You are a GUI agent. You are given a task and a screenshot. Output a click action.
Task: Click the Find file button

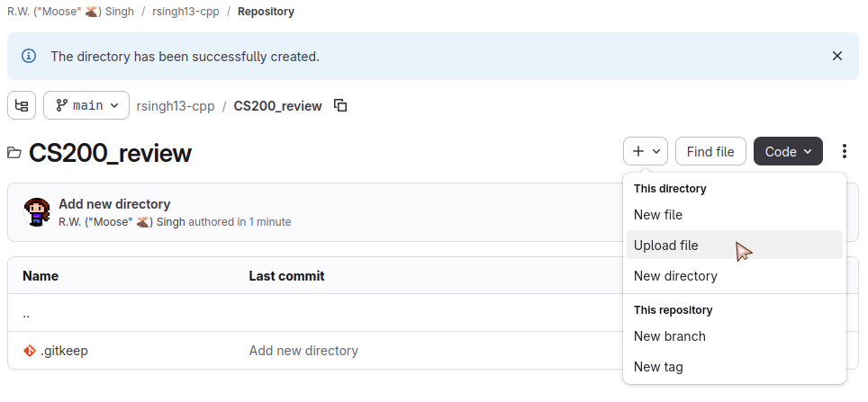[x=710, y=151]
